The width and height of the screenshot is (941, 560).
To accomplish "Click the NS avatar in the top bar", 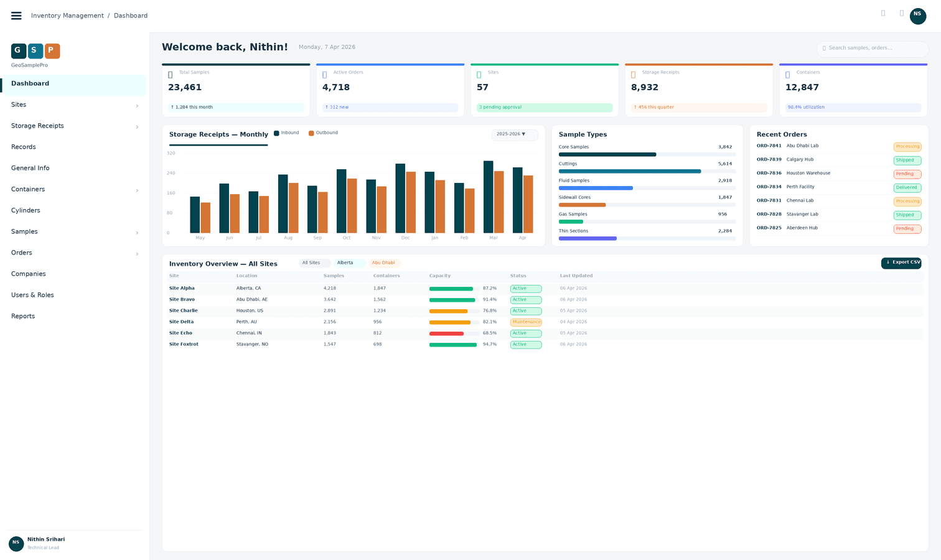I will [x=917, y=16].
